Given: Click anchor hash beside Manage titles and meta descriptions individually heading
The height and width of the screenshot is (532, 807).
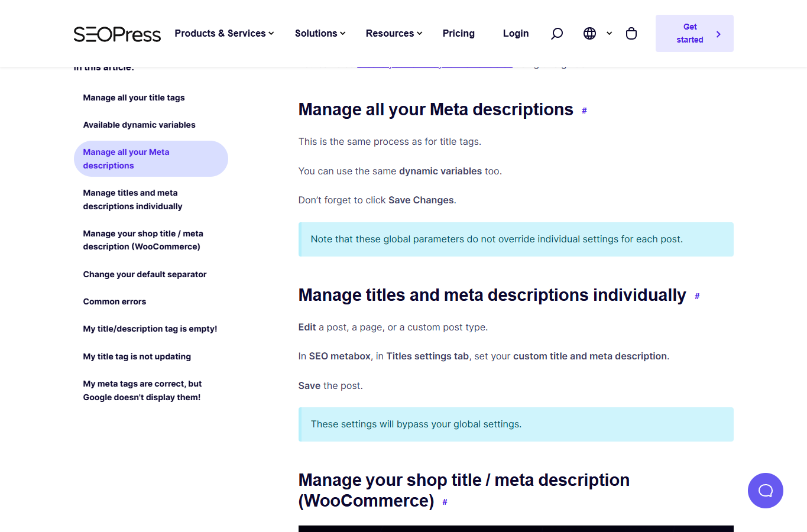Looking at the screenshot, I should point(697,296).
